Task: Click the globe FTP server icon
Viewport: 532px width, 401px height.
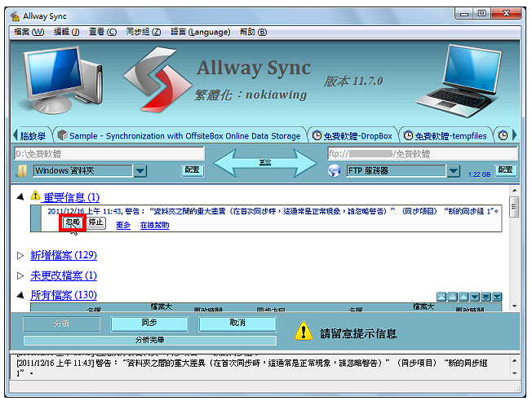Action: coord(335,171)
